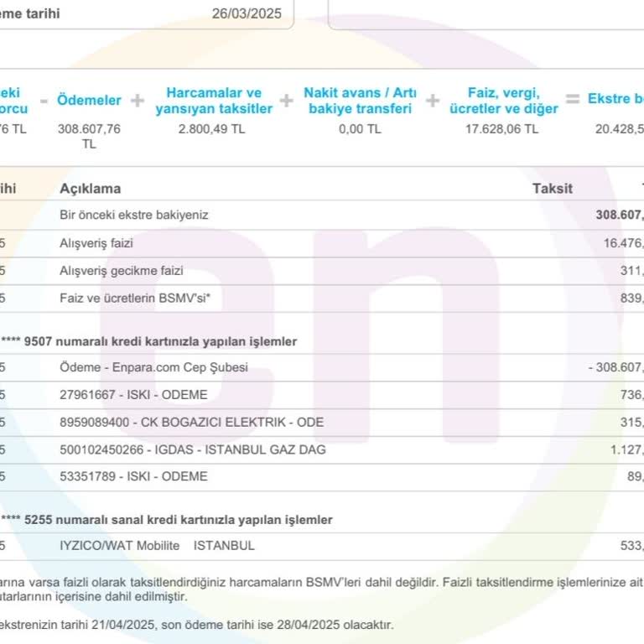Click the Taksit column header
The height and width of the screenshot is (644, 644).
tap(553, 189)
